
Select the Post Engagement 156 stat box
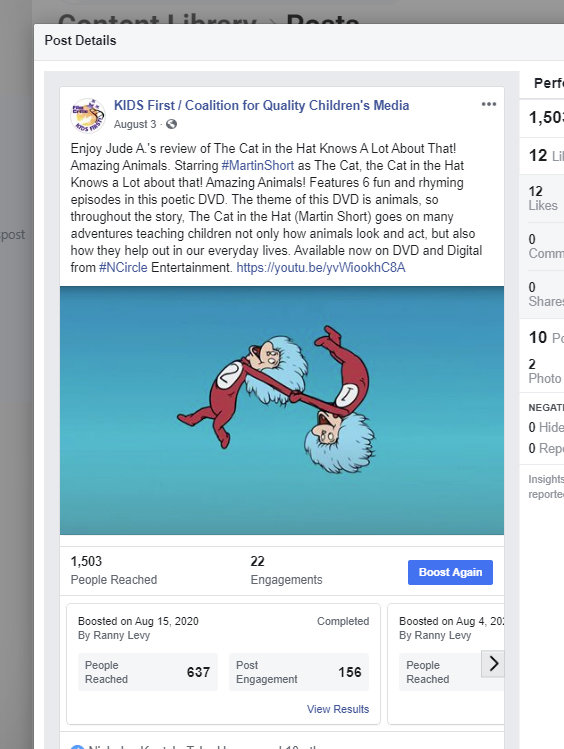[x=299, y=672]
